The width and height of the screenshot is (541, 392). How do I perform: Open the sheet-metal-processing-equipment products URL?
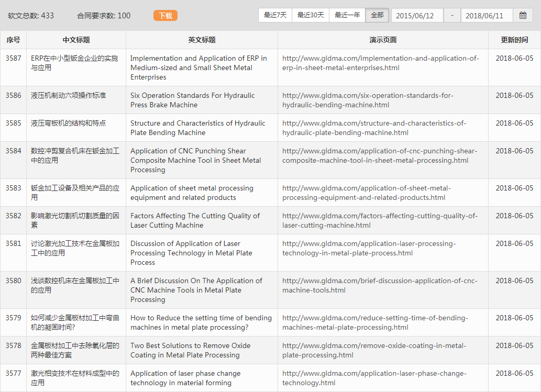pyautogui.click(x=367, y=193)
